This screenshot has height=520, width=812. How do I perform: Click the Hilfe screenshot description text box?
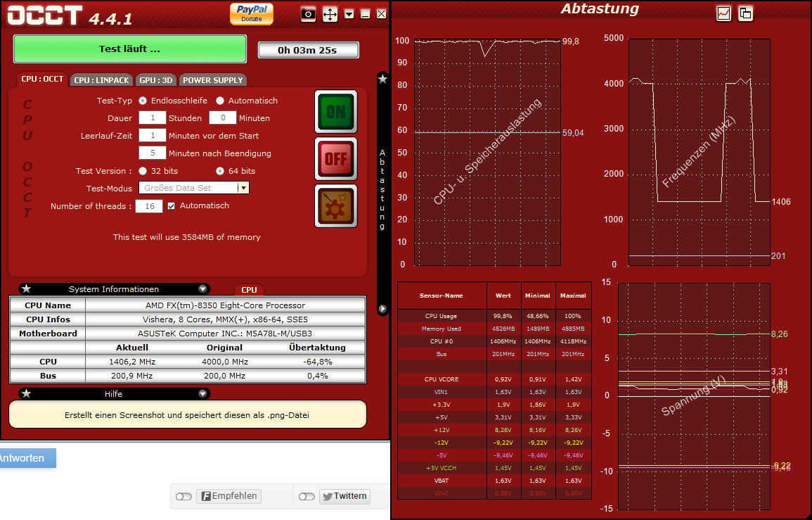point(188,414)
